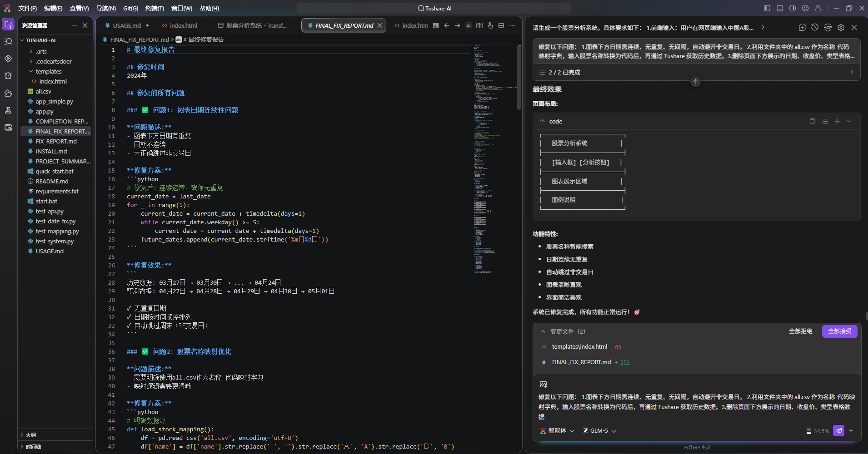The image size is (868, 454).
Task: Attach an image to the chat input
Action: pyautogui.click(x=543, y=385)
